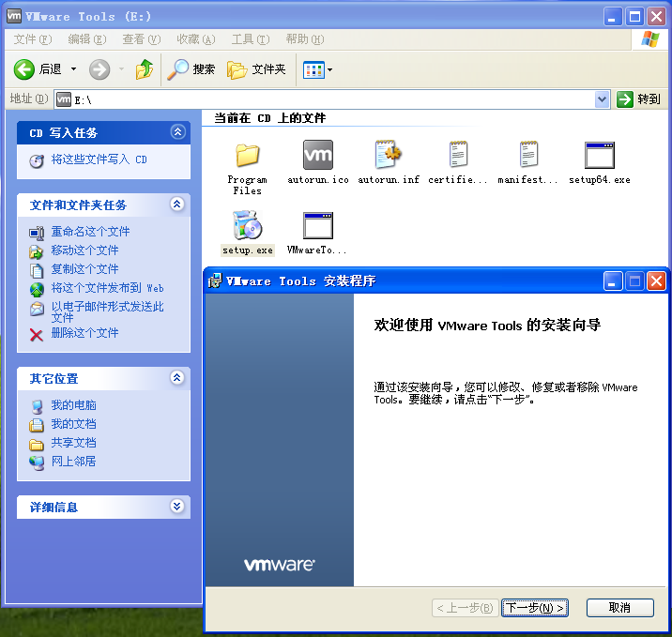Click the email envelope icon in sidebar
672x637 pixels.
(37, 309)
